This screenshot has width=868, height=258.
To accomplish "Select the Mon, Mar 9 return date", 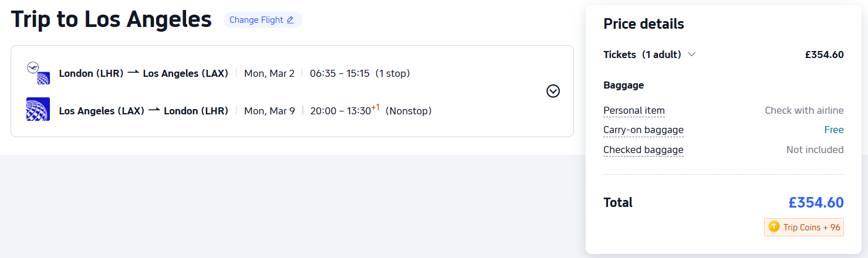I will (x=269, y=111).
